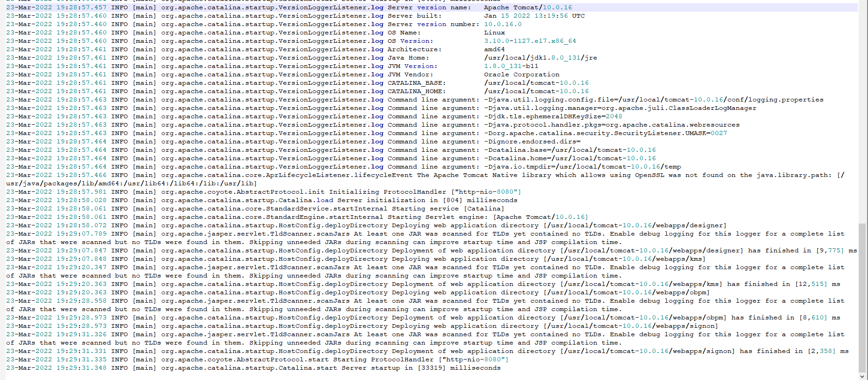Click the timestamp '19:29:31.348'
868x380 pixels.
[82, 368]
